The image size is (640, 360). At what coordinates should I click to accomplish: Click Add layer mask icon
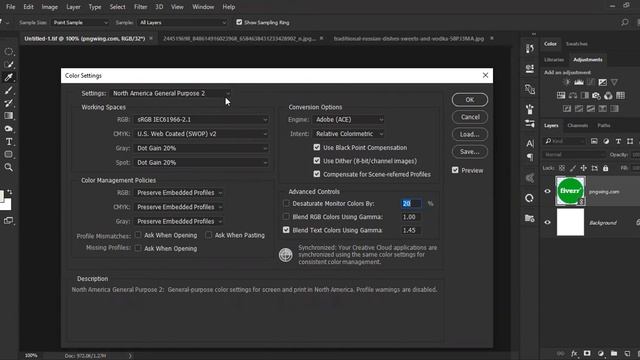[x=587, y=353]
